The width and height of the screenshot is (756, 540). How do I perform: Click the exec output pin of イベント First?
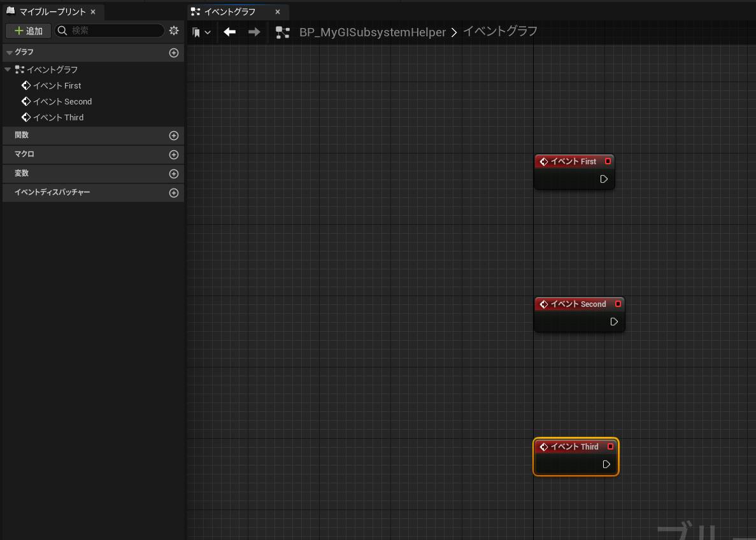[x=604, y=179]
